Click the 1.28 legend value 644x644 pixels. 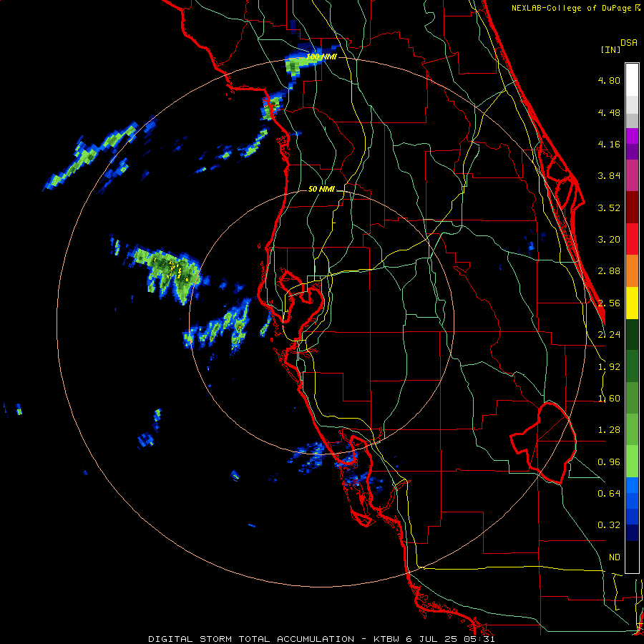tap(609, 430)
